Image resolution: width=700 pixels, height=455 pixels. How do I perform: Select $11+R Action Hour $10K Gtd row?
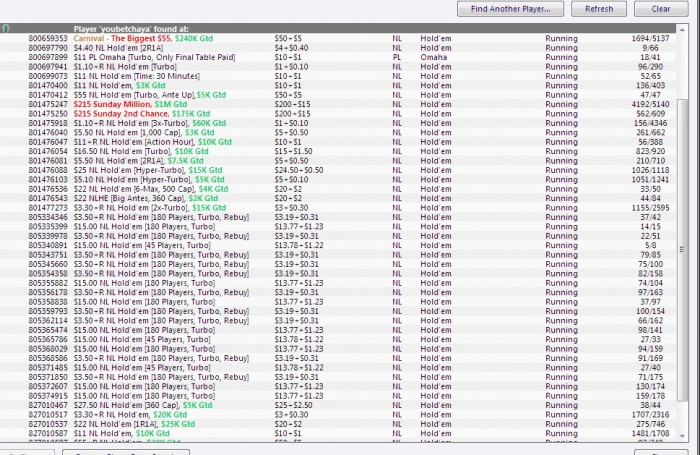tap(338, 142)
